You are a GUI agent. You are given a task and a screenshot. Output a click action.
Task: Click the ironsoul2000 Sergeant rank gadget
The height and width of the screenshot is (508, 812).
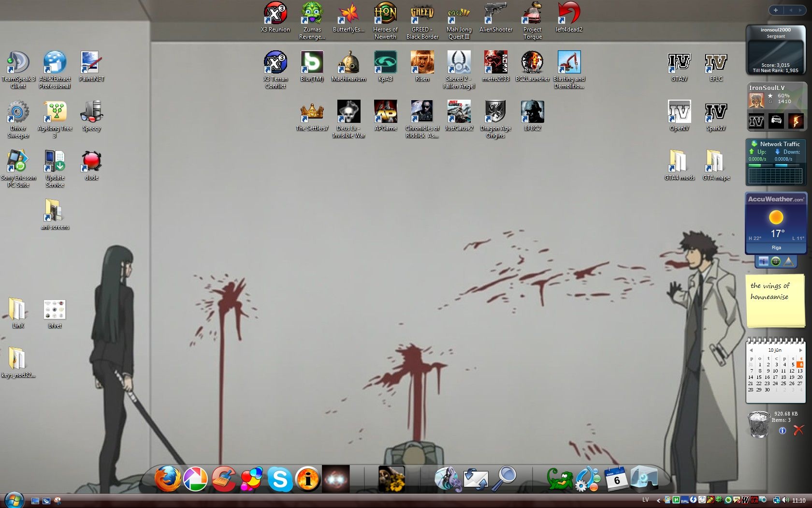click(x=776, y=50)
